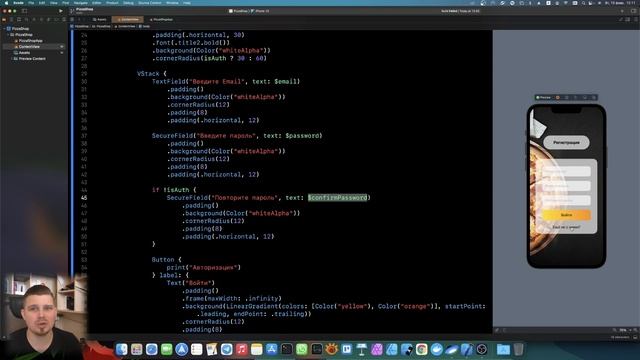Click the Run (play) button in Xcode toolbar
Image resolution: width=640 pixels, height=360 pixels.
(61, 11)
